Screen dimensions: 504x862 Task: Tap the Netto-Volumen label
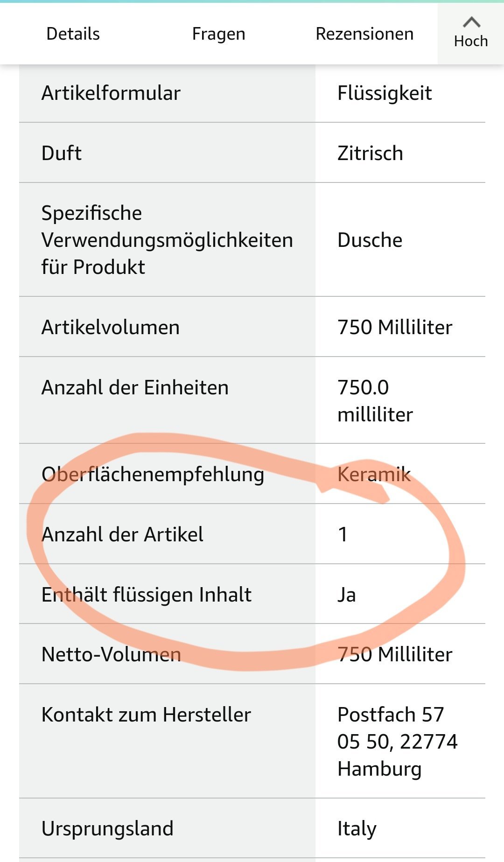coord(111,655)
